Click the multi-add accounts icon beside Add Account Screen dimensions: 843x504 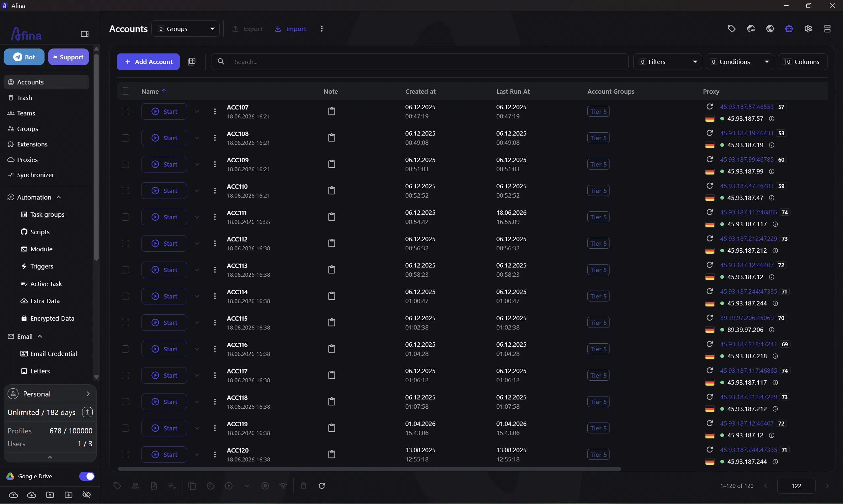click(x=192, y=61)
